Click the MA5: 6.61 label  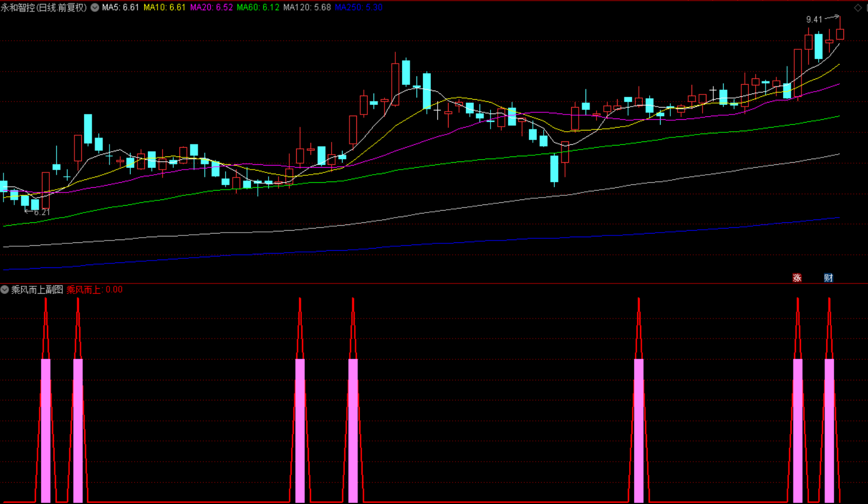click(x=120, y=7)
